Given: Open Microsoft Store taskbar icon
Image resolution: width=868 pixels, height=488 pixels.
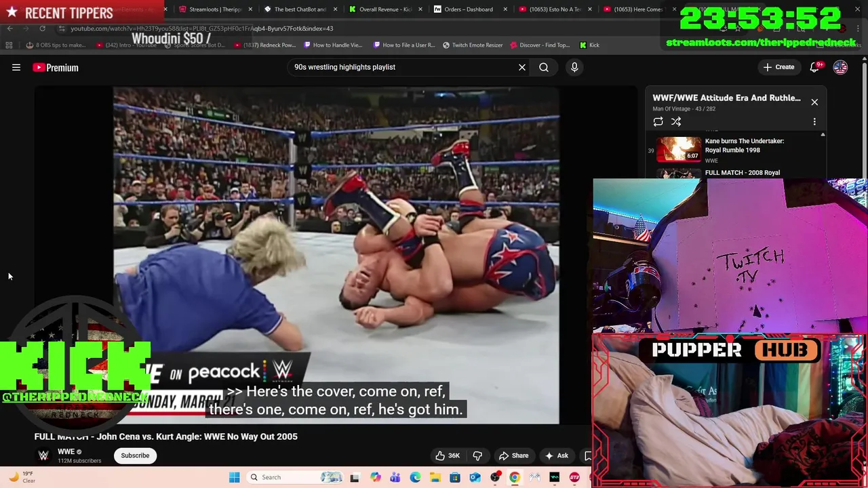Looking at the screenshot, I should (x=455, y=477).
